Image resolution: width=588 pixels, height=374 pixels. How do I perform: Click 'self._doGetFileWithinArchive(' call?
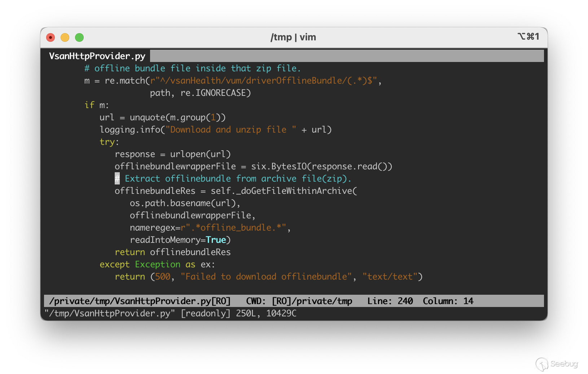pyautogui.click(x=284, y=191)
